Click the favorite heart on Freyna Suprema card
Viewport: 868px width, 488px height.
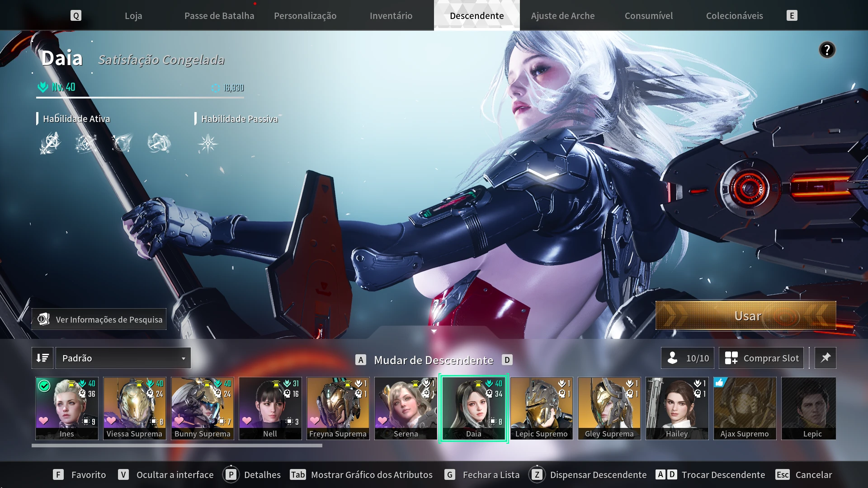315,421
